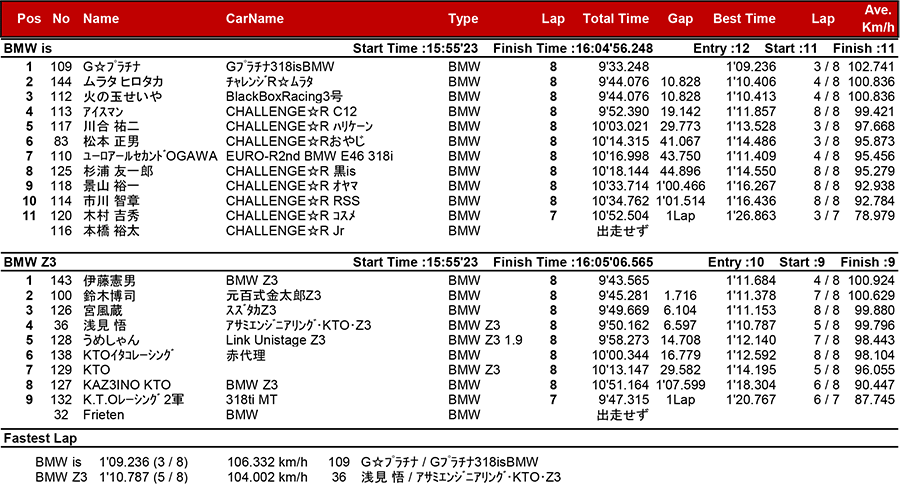The image size is (900, 484).
Task: Click gap value 1'00.466
Action: (681, 186)
